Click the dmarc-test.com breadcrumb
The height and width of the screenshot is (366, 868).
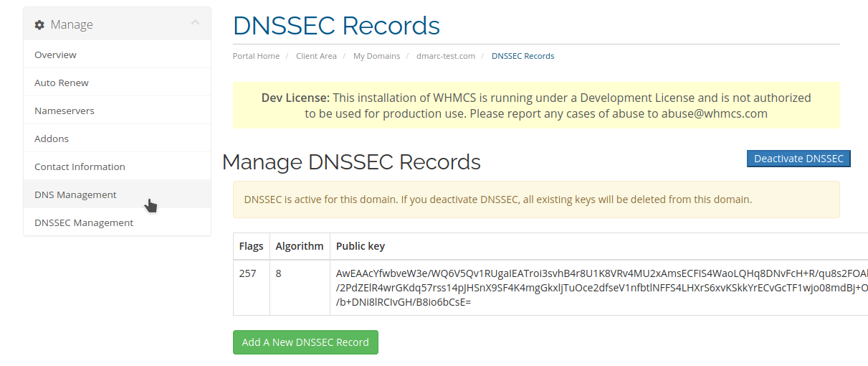click(x=446, y=56)
